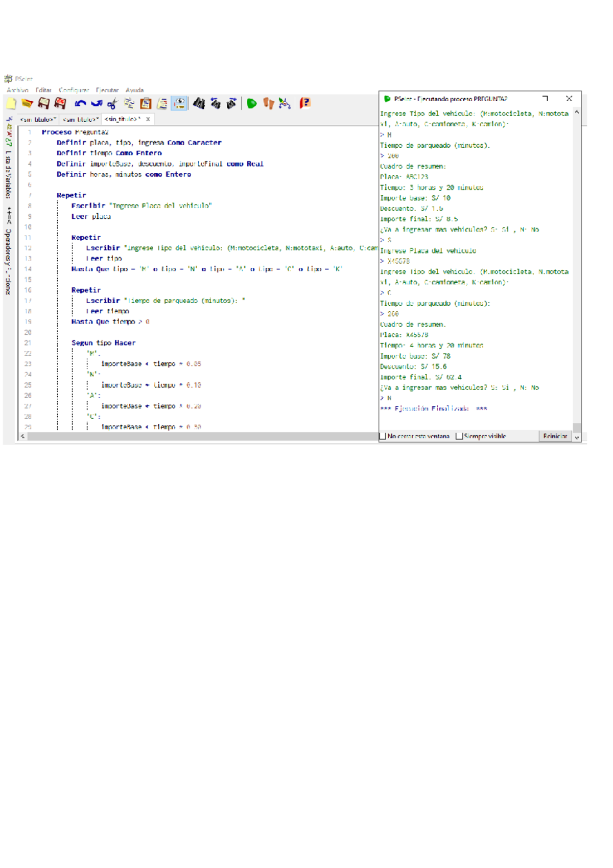Viewport: 613px width, 868px height.
Task: Open the flowchart diagram icon
Action: click(x=285, y=104)
